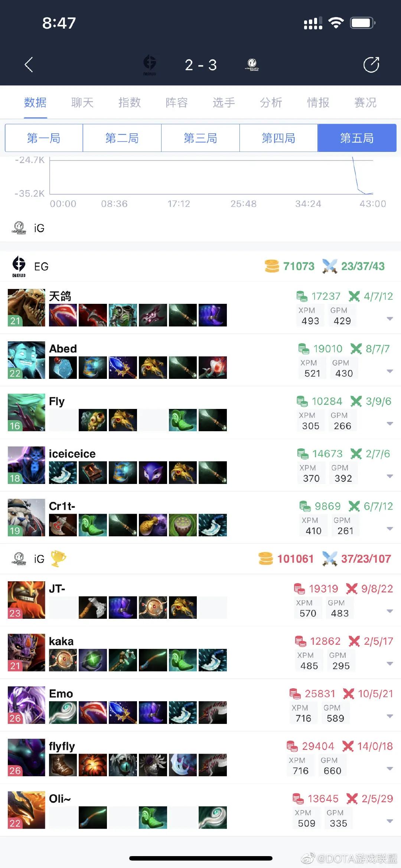Tap the 34:24 point on gold graph
Image resolution: width=401 pixels, height=868 pixels.
[308, 204]
